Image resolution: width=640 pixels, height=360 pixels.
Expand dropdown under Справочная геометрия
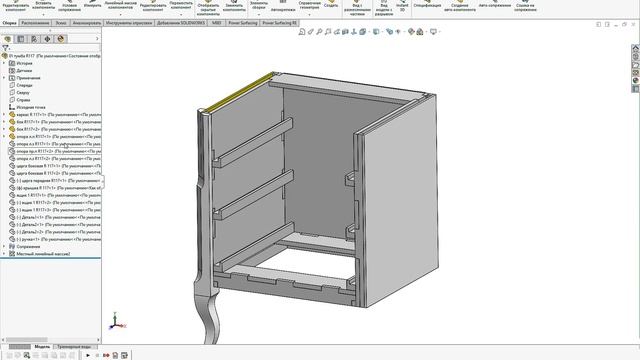tap(309, 14)
